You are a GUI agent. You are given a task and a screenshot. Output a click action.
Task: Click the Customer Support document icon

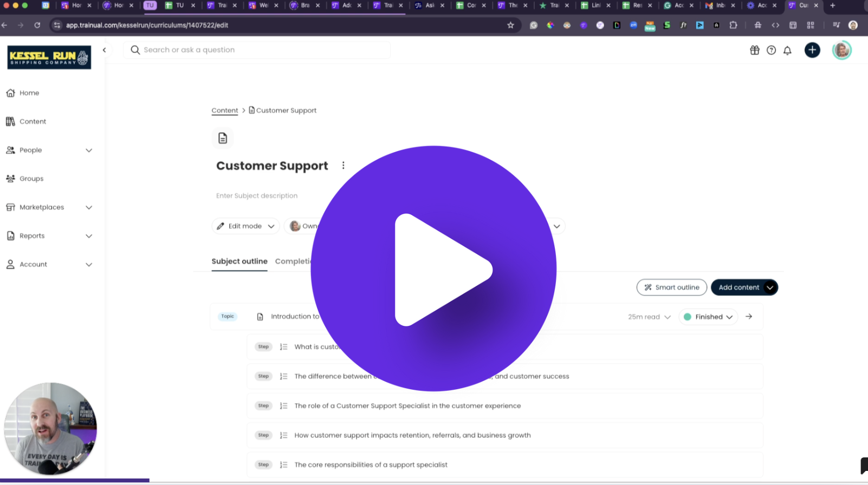click(223, 139)
